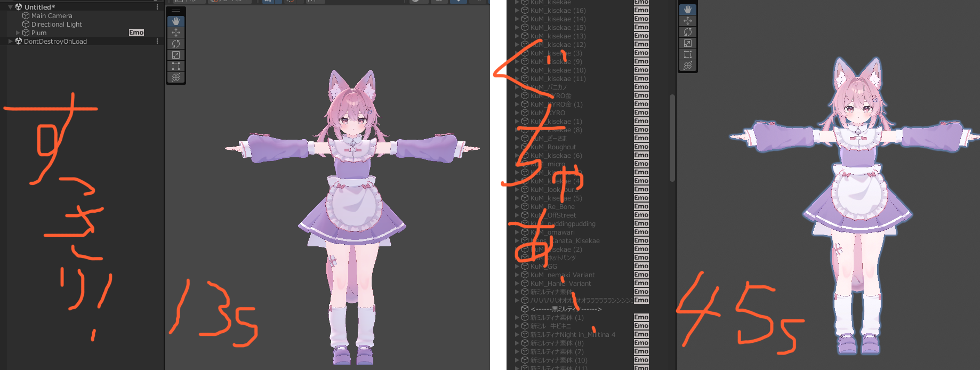This screenshot has width=980, height=370.
Task: Select the Transform tool in left scene
Action: click(x=176, y=77)
